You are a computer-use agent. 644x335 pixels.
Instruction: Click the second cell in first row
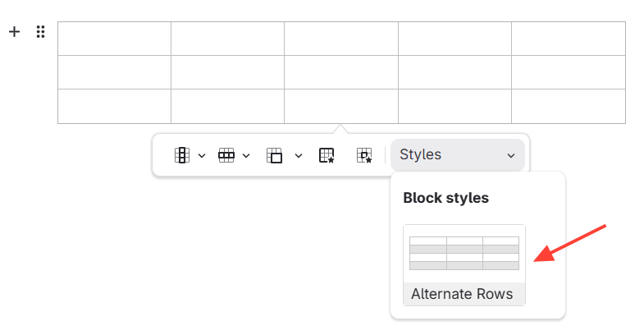227,39
